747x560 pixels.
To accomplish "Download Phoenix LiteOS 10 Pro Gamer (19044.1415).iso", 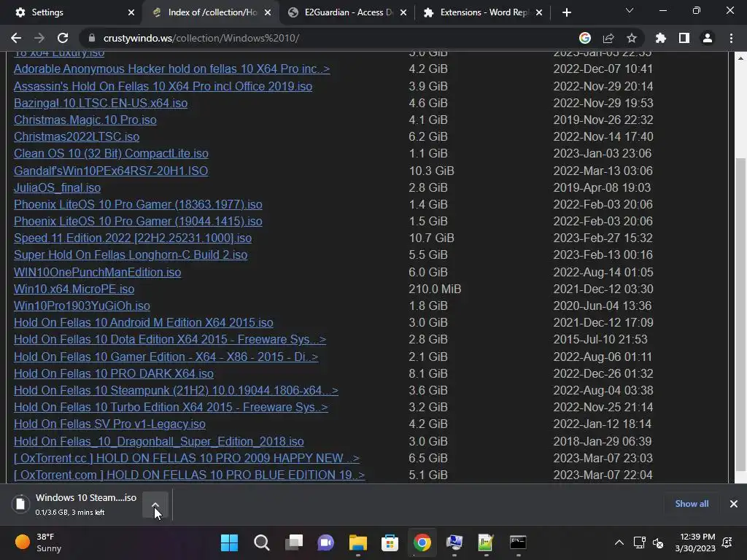I will tap(138, 221).
